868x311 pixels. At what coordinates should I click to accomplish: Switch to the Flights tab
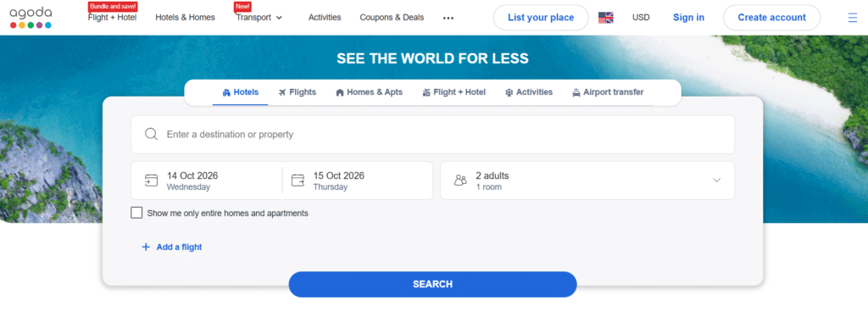coord(298,92)
